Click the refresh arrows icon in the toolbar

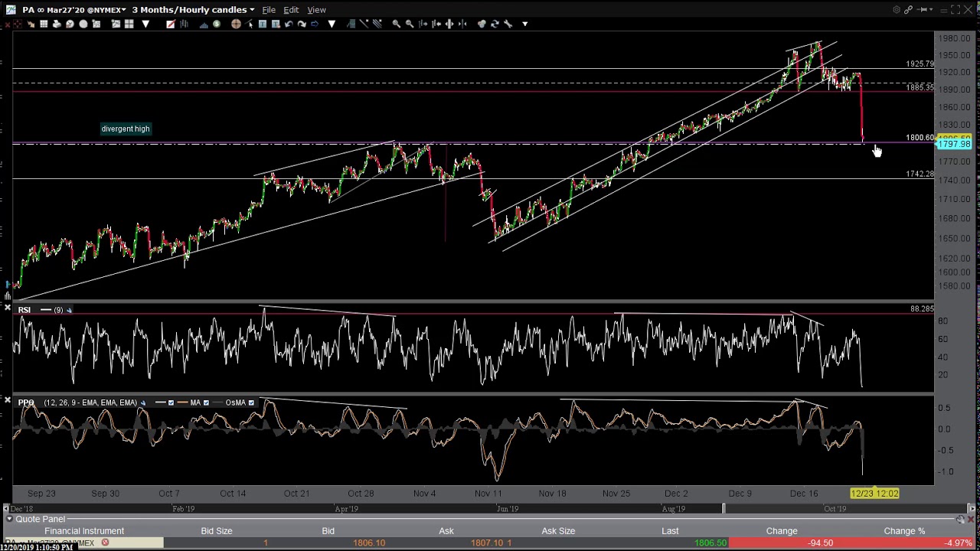point(495,24)
